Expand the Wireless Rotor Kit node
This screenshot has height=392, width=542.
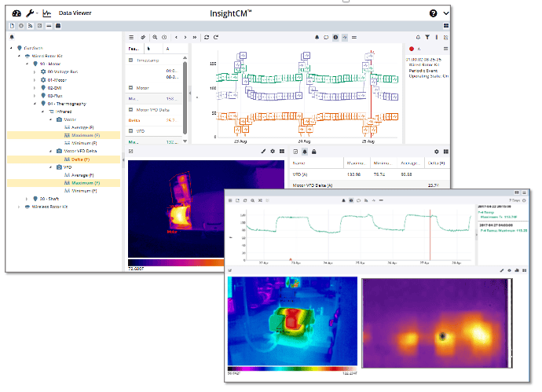[x=19, y=207]
